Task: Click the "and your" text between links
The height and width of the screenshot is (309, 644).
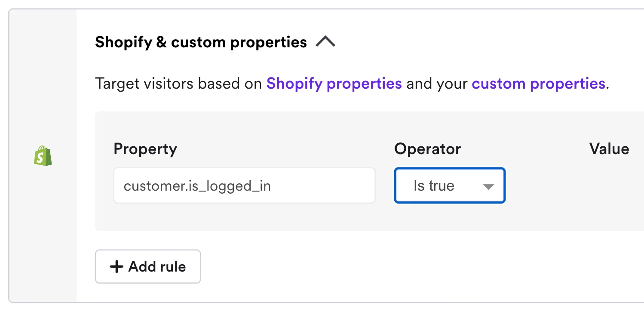Action: coord(436,83)
